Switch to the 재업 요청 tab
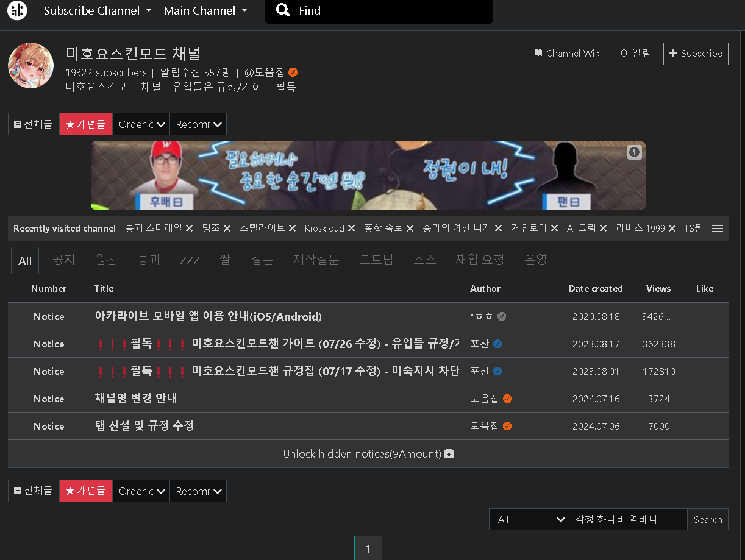This screenshot has width=745, height=560. [480, 260]
